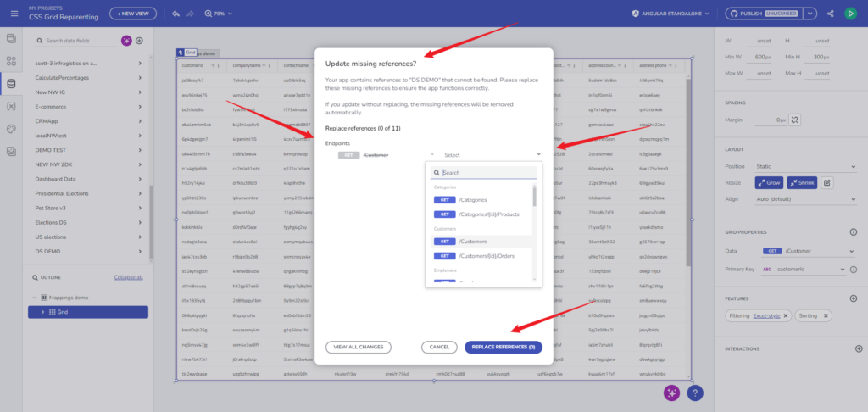
Task: Click the + NEW VIEW button
Action: pos(133,14)
